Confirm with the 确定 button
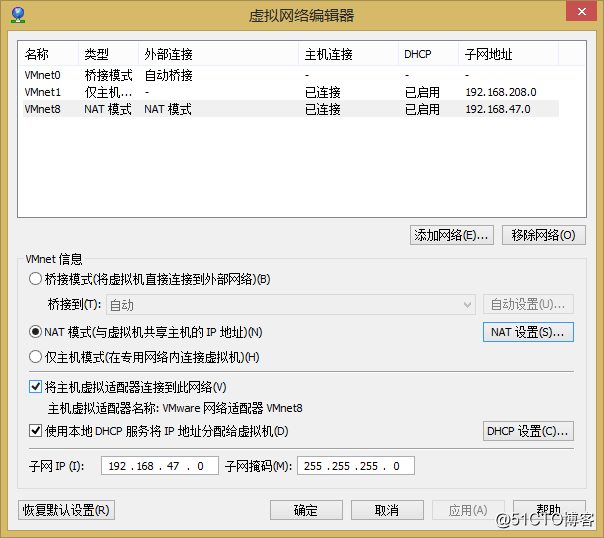604x538 pixels. (x=306, y=510)
